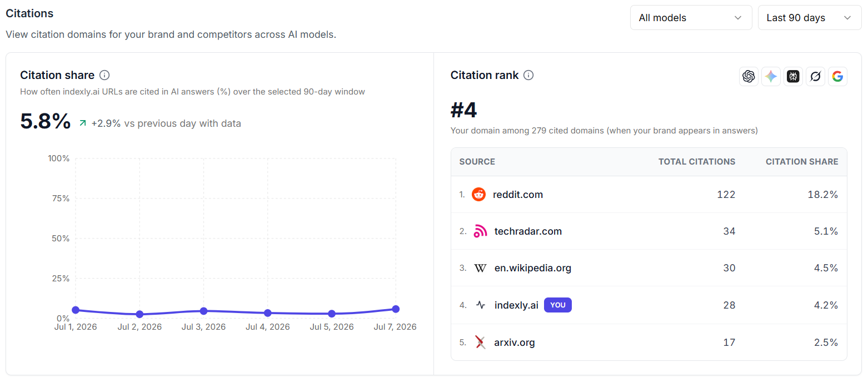The width and height of the screenshot is (868, 382).
Task: Click the techradar.com favicon
Action: click(480, 231)
